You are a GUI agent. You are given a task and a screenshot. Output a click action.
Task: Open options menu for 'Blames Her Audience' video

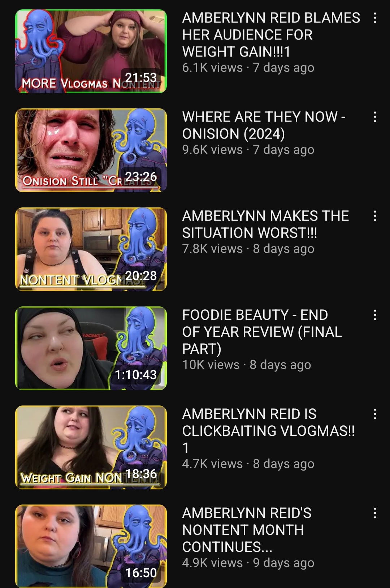click(375, 18)
